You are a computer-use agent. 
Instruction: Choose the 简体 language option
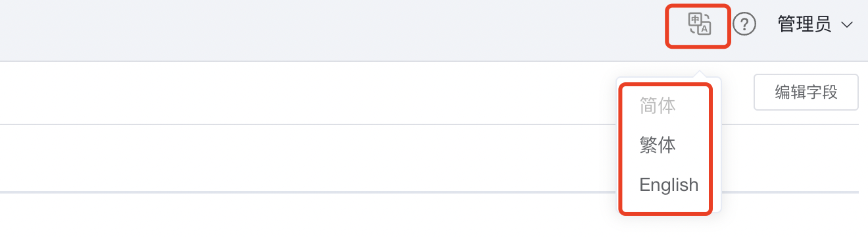658,106
